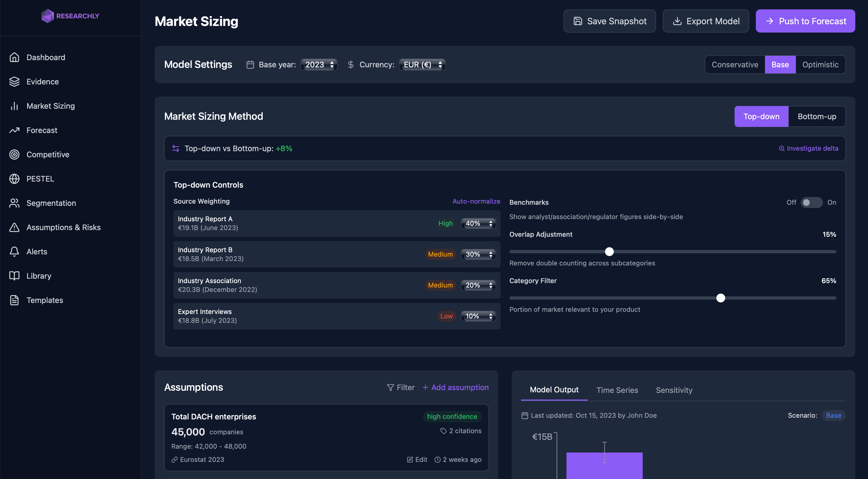Screen dimensions: 868x479
Task: Switch to the Time Series tab
Action: [617, 390]
